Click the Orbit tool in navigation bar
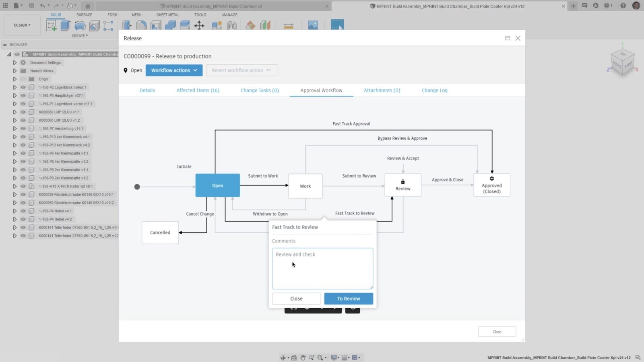The height and width of the screenshot is (362, 644). (283, 357)
